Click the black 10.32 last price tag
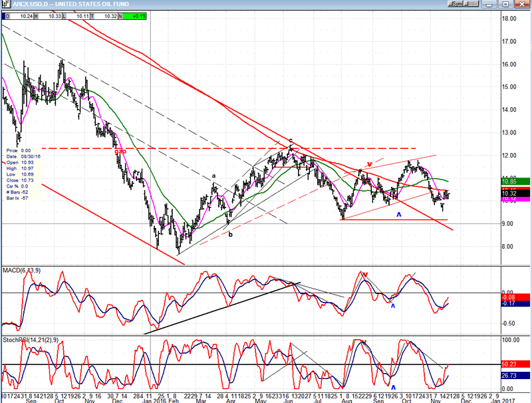Viewport: 532px width, 403px height. (515, 194)
